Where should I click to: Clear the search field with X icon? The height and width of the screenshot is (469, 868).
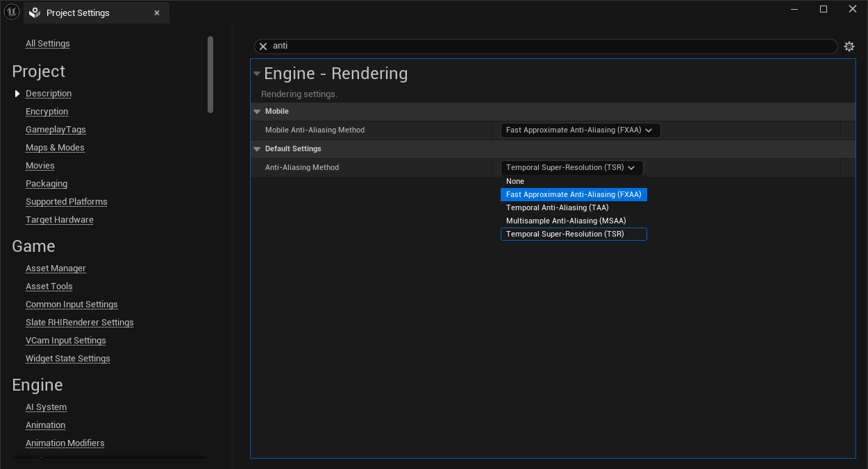tap(263, 46)
